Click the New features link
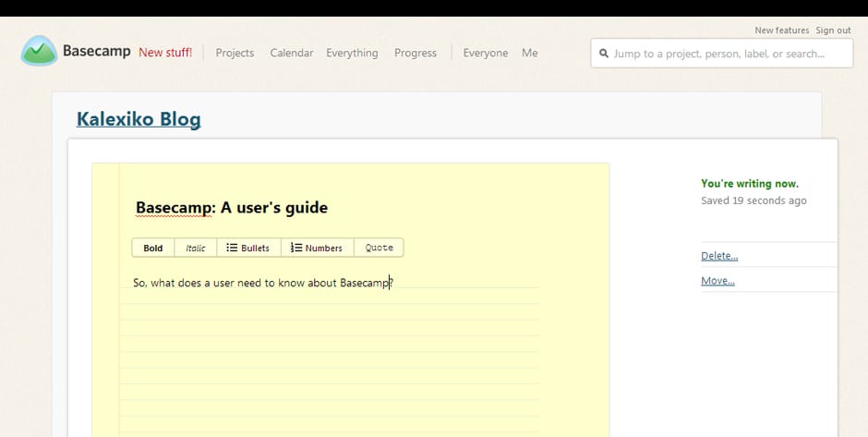 click(x=781, y=30)
